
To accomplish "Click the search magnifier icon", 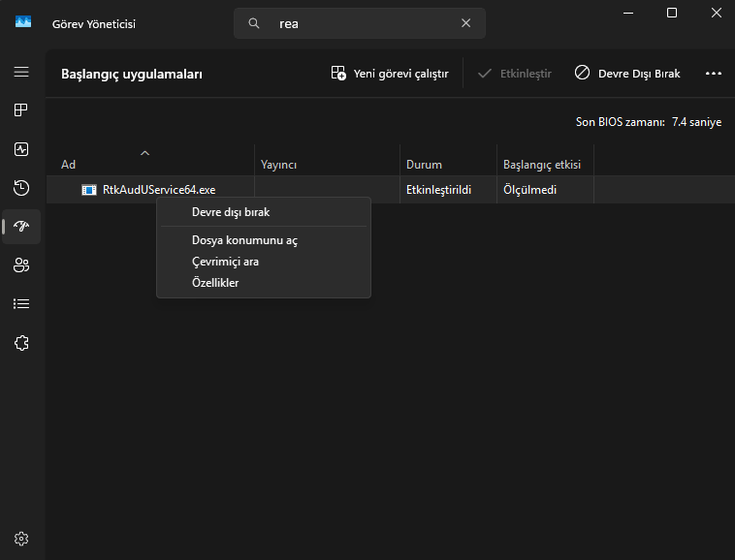I will pos(254,23).
